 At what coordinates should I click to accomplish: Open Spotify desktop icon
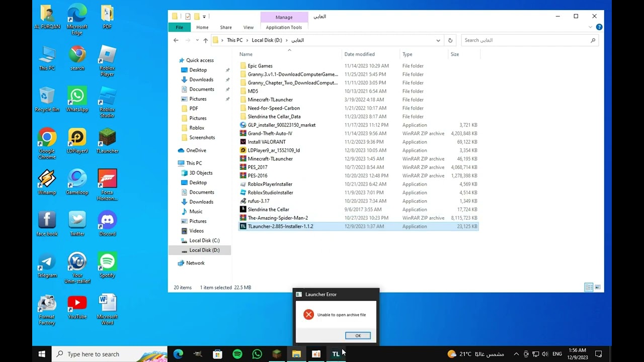pyautogui.click(x=107, y=265)
